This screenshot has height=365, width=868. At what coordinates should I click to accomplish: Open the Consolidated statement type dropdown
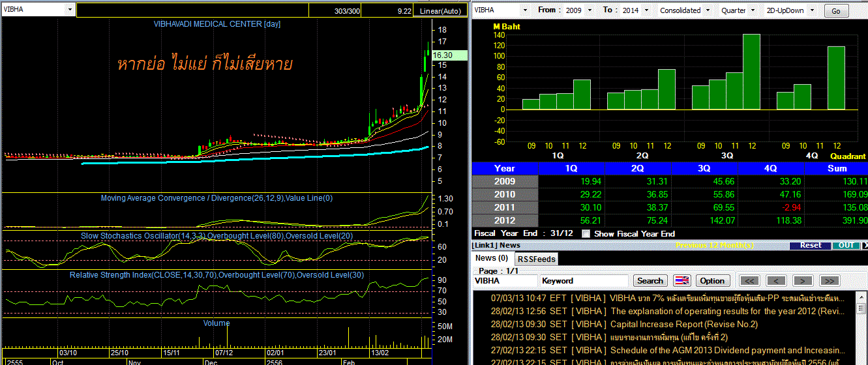coord(707,10)
